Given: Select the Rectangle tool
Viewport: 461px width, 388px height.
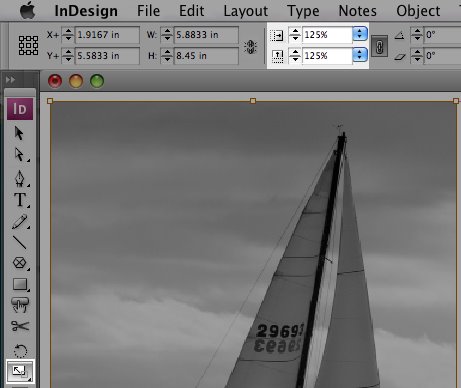Looking at the screenshot, I should pos(20,284).
